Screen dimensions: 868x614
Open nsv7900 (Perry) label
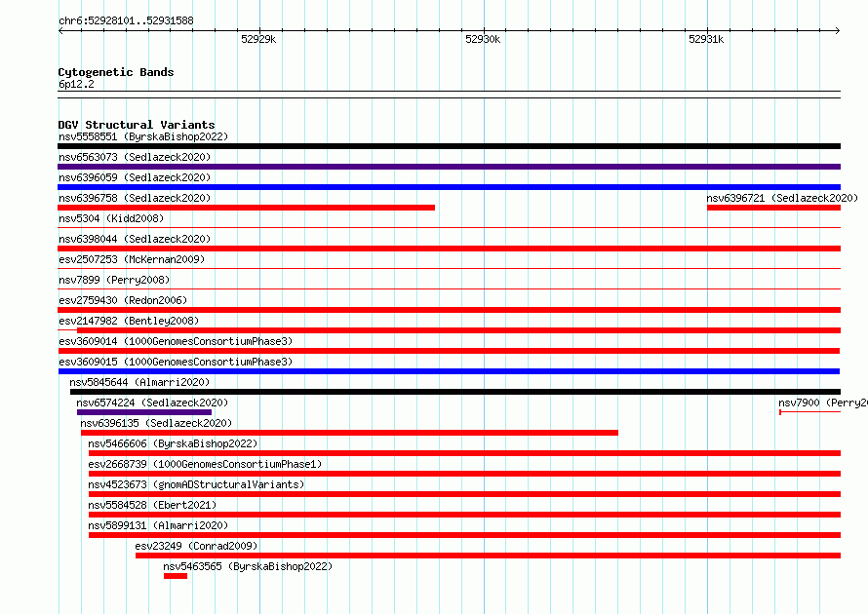pyautogui.click(x=822, y=403)
